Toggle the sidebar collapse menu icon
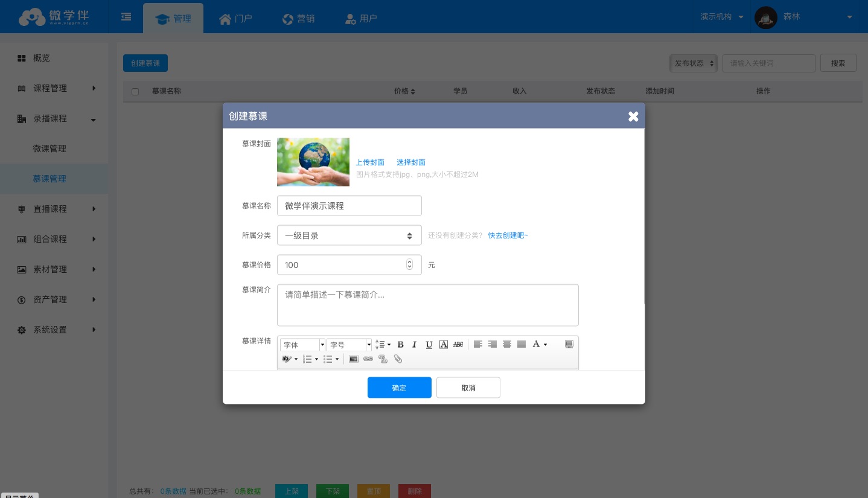868x498 pixels. point(126,17)
